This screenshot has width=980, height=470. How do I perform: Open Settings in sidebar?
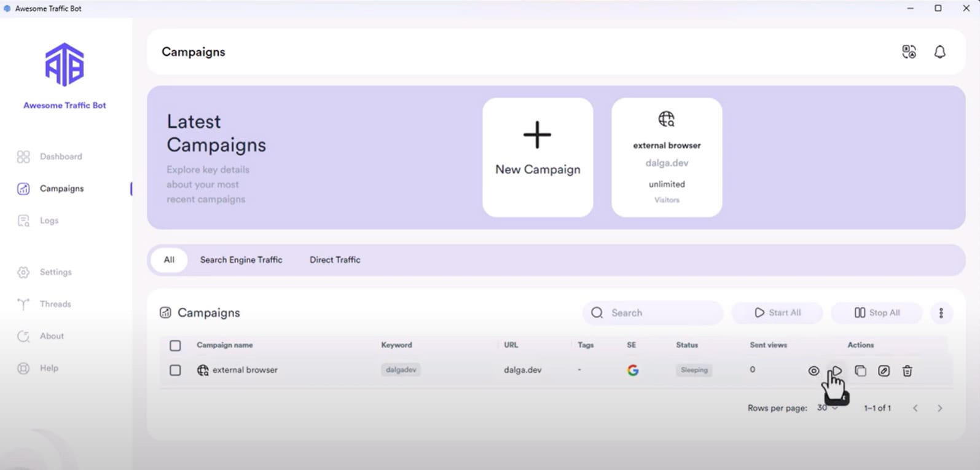point(44,272)
